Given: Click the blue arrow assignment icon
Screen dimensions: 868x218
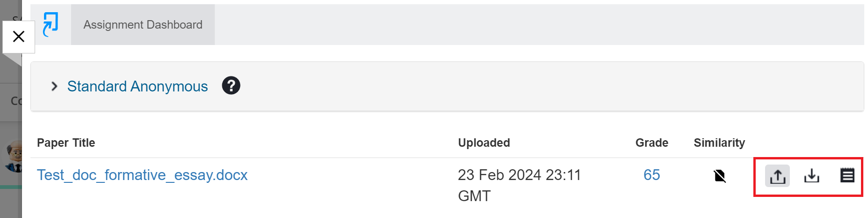Looking at the screenshot, I should 51,24.
